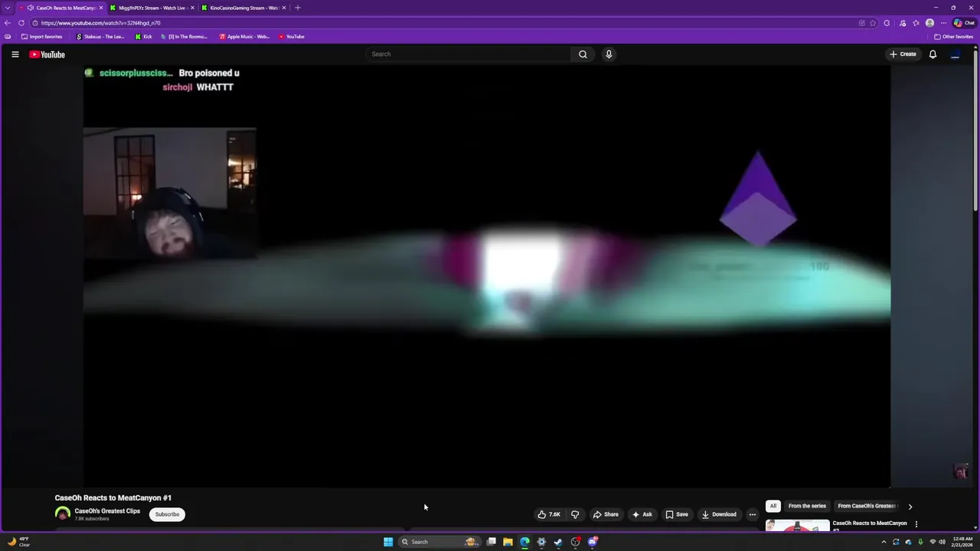Viewport: 980px width, 551px height.
Task: Open YouTube bookmark in favorites bar
Action: 292,37
